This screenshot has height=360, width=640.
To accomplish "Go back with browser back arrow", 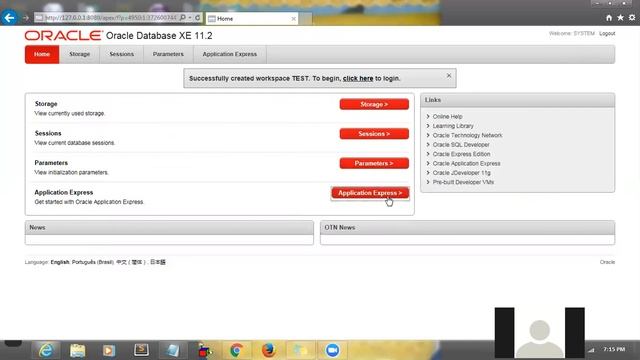I will [9, 18].
